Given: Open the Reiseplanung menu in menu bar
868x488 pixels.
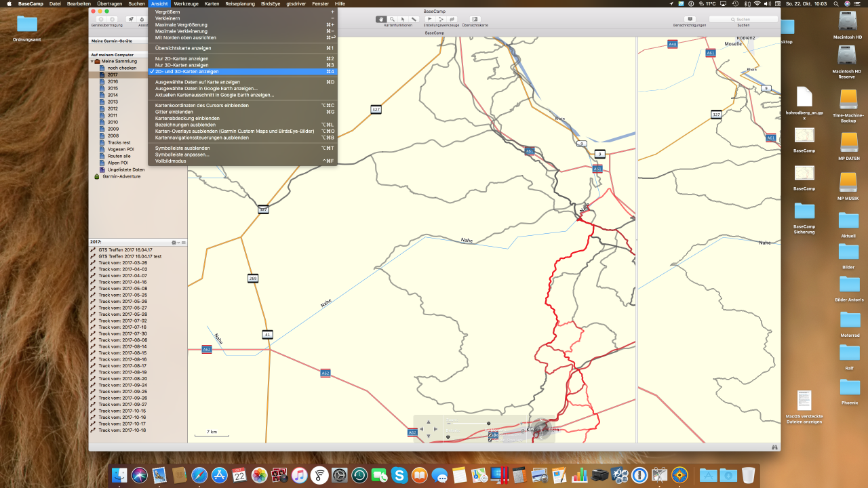Looking at the screenshot, I should pyautogui.click(x=240, y=4).
